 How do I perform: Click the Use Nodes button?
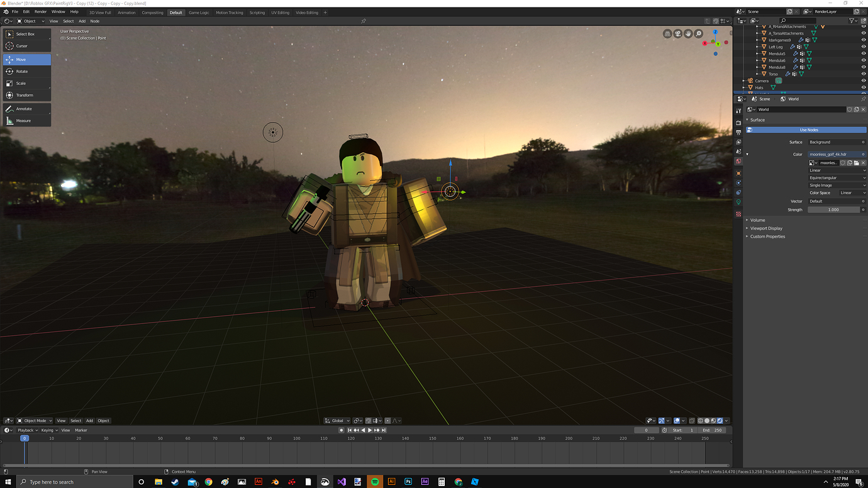tap(809, 130)
